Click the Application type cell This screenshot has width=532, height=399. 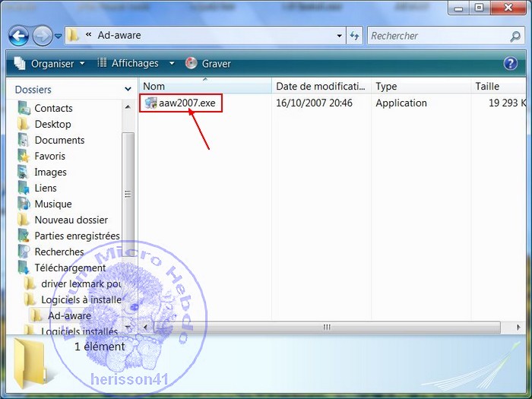point(401,103)
